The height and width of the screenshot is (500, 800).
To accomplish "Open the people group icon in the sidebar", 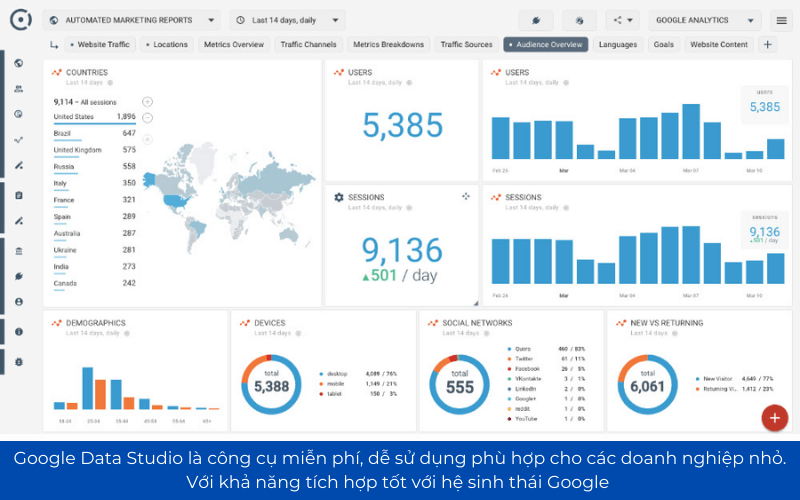I will click(19, 89).
